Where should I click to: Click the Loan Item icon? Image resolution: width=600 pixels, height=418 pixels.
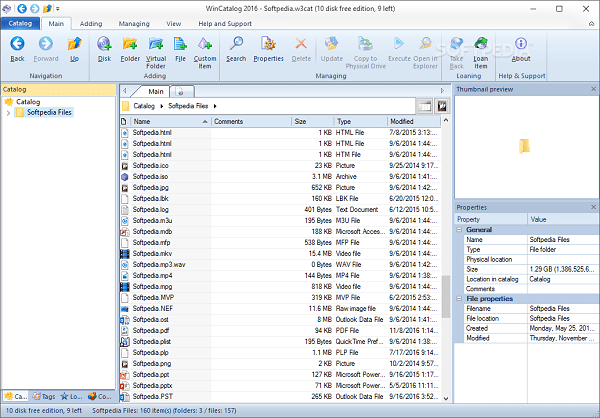(481, 44)
